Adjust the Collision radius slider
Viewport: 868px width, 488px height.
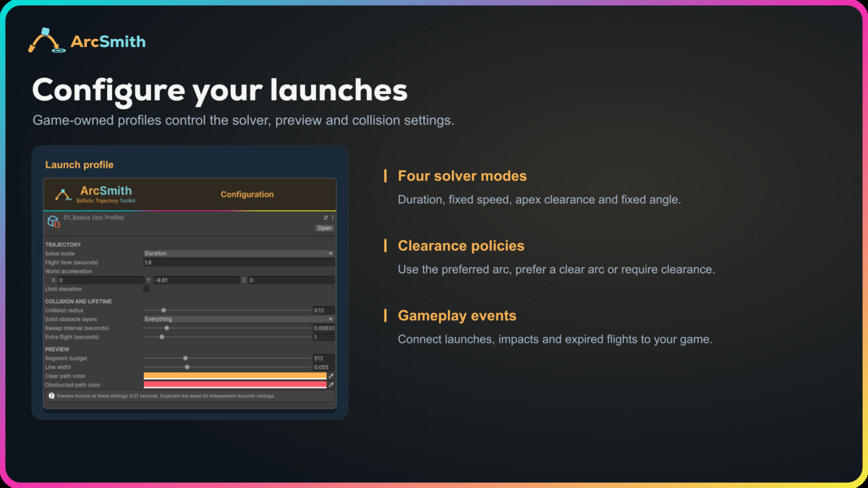pos(226,310)
